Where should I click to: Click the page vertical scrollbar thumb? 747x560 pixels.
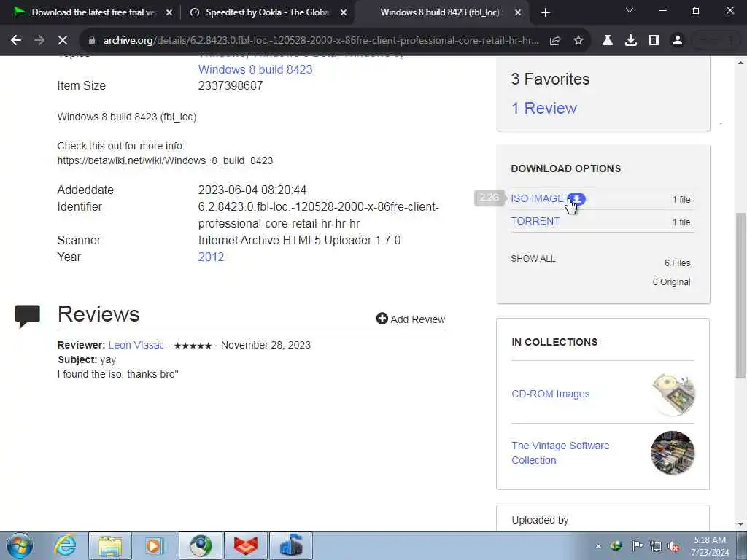pos(741,295)
